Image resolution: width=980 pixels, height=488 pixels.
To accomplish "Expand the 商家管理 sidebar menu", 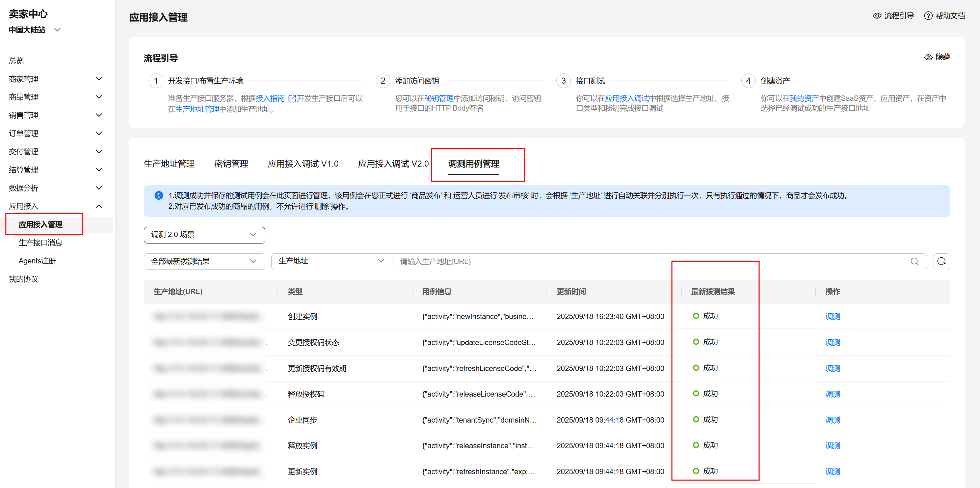I will 99,79.
